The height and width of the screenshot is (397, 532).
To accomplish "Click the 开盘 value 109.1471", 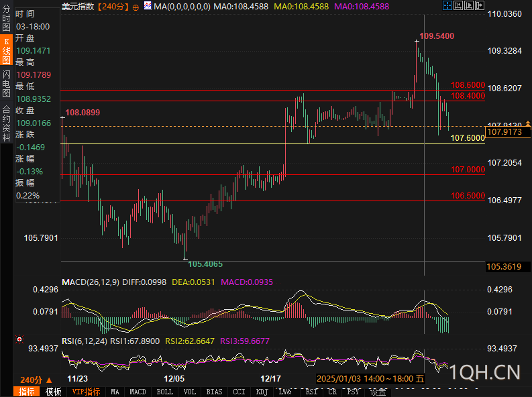I will pos(34,51).
